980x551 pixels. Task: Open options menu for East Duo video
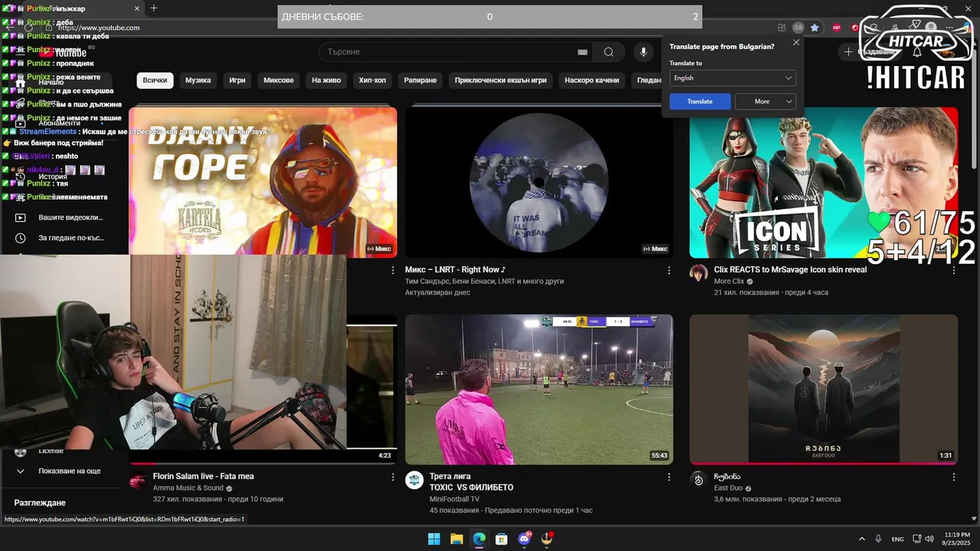[x=954, y=477]
